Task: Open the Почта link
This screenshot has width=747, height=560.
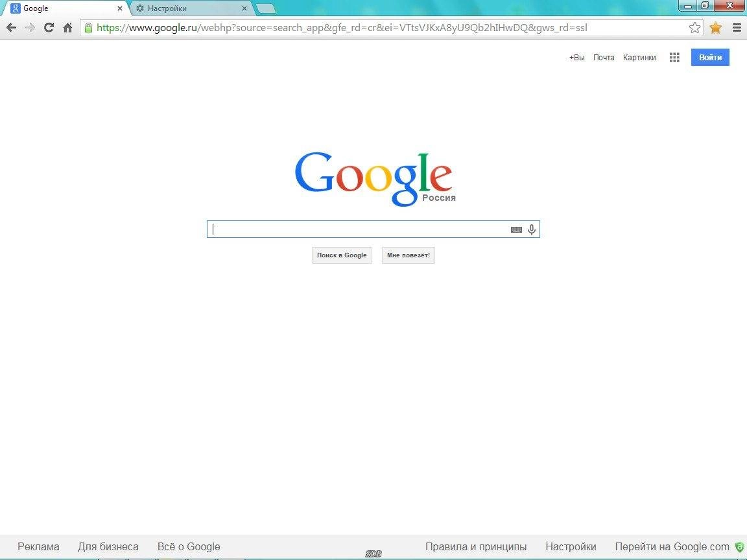Action: pyautogui.click(x=604, y=58)
